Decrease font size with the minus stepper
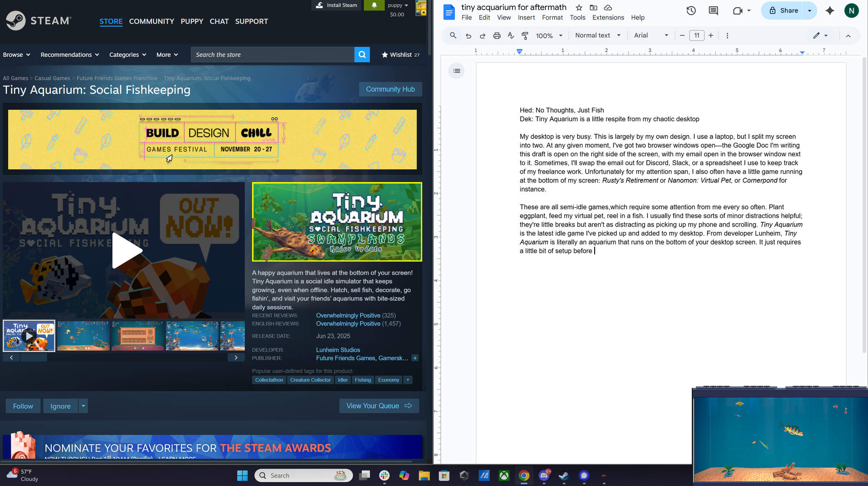868x486 pixels. click(x=682, y=36)
